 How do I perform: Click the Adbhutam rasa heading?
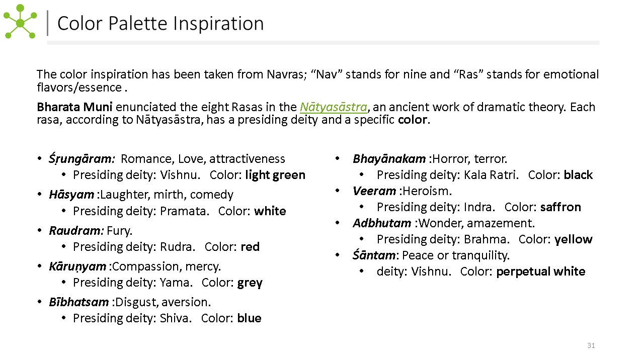[381, 223]
